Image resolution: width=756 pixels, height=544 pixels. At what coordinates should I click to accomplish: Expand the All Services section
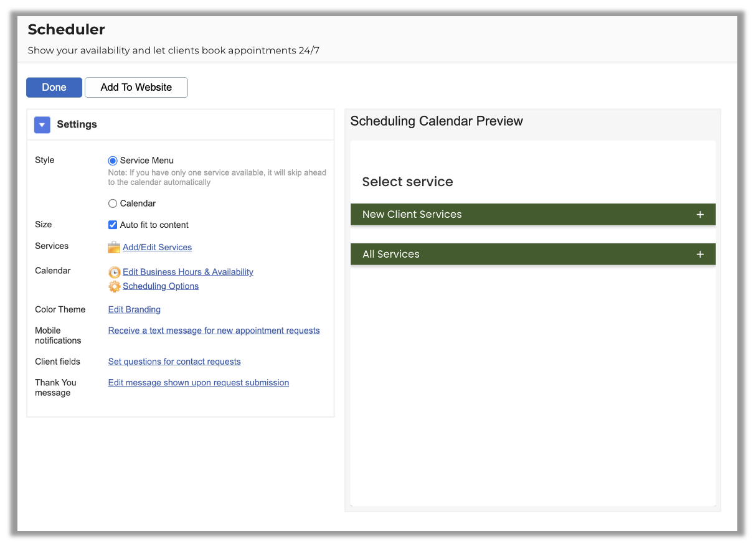pyautogui.click(x=391, y=255)
